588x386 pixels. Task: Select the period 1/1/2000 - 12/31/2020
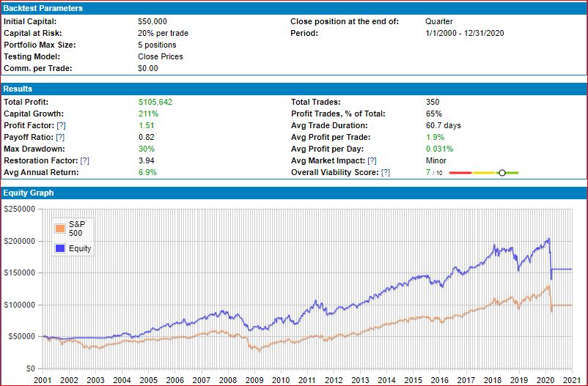click(x=465, y=33)
